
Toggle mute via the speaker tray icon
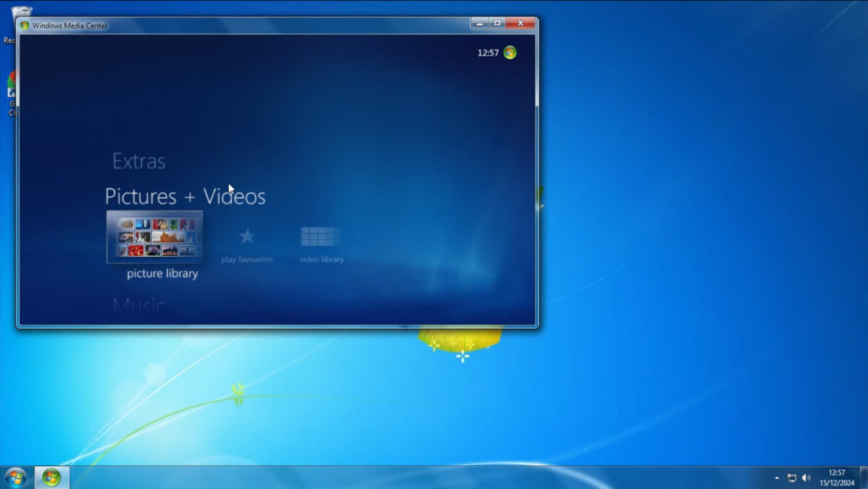coord(805,478)
